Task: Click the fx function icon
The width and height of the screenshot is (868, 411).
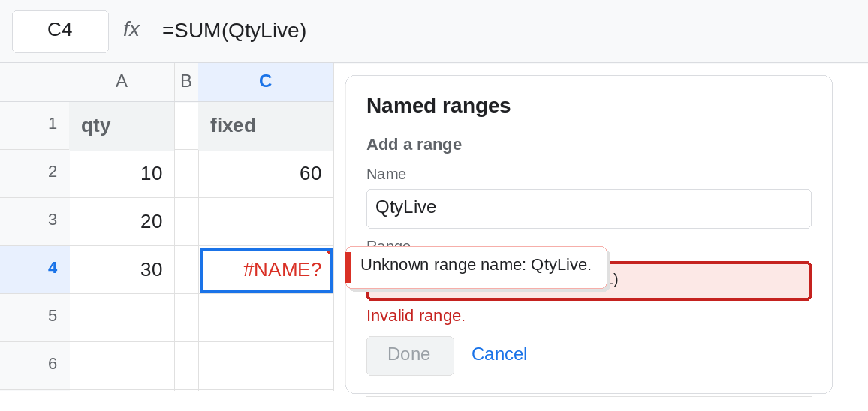Action: coord(131,30)
